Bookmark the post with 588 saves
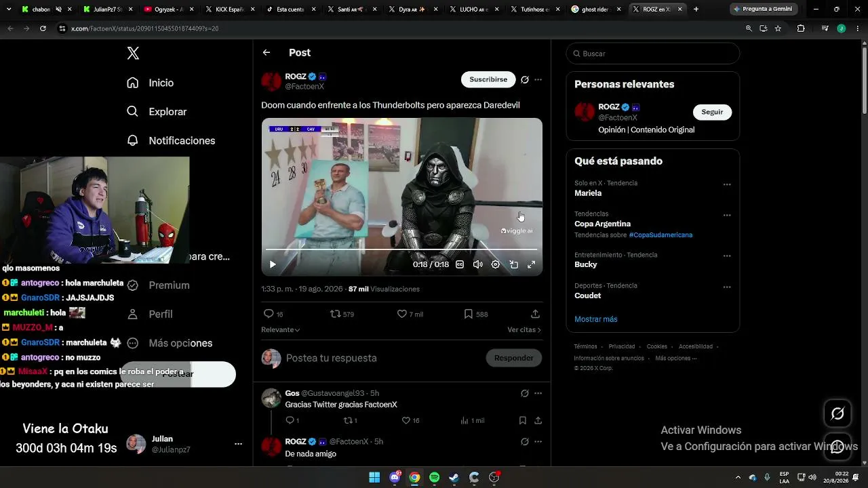The width and height of the screenshot is (868, 488). pos(475,314)
